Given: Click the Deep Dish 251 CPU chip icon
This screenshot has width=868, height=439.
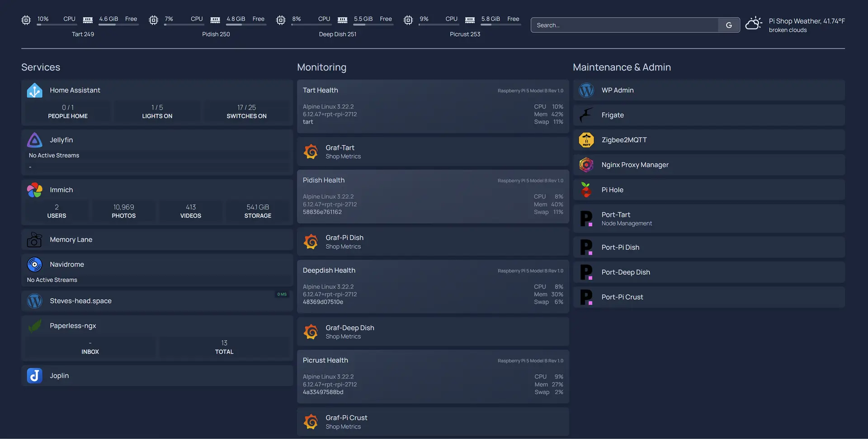Looking at the screenshot, I should pos(281,20).
